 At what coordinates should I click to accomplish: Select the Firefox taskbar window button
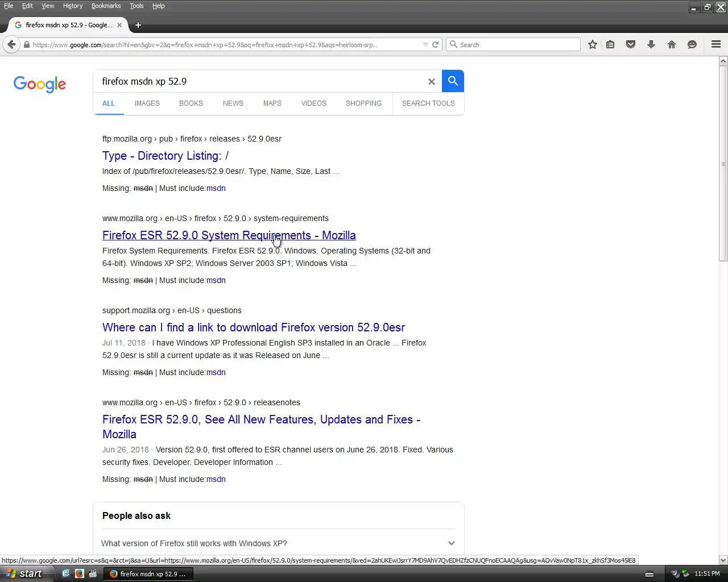coord(148,573)
